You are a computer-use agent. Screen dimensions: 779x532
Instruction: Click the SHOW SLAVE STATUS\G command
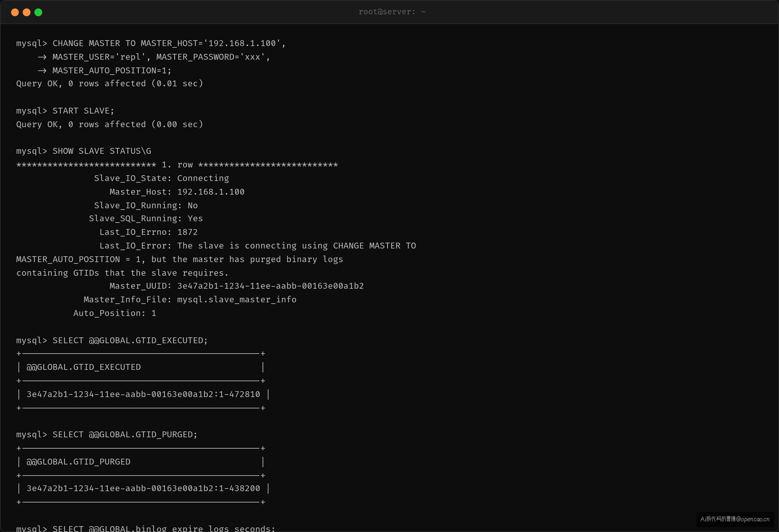pos(102,151)
